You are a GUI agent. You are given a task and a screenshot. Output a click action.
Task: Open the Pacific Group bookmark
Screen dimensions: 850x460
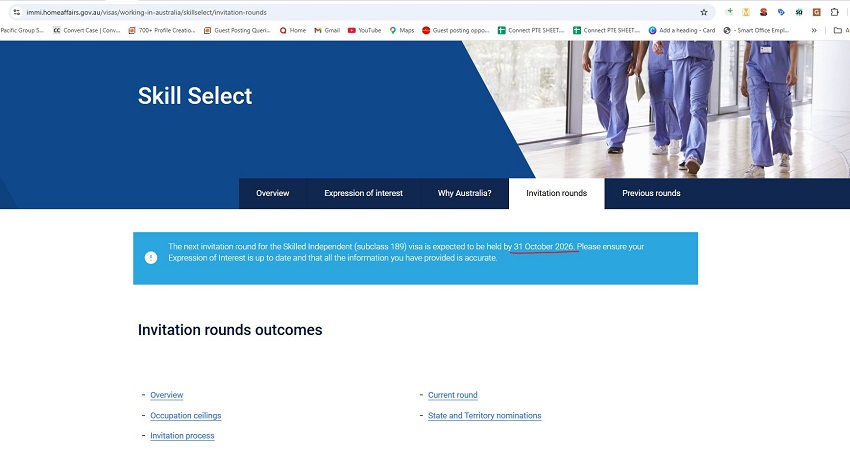click(x=22, y=30)
